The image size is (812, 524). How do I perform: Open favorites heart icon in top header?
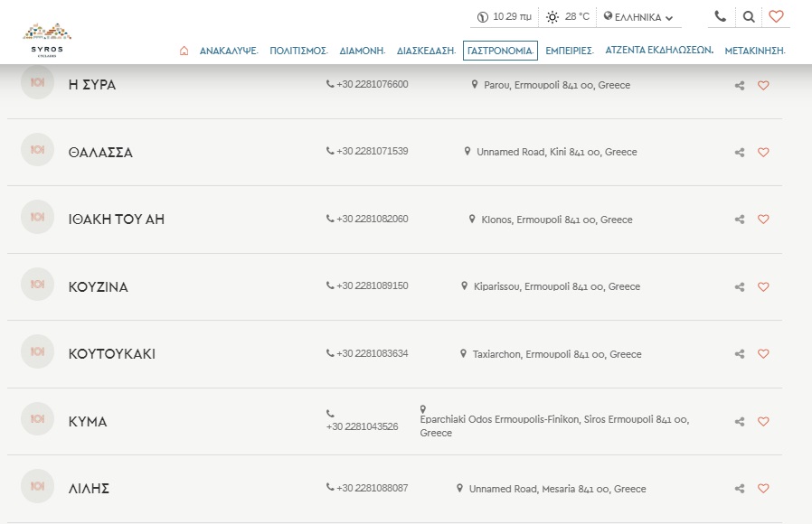pyautogui.click(x=776, y=16)
